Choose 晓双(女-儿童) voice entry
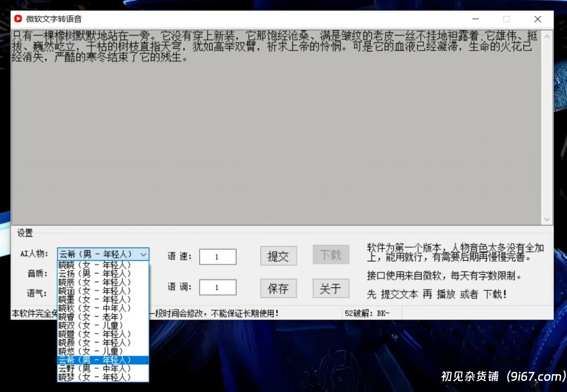 tap(103, 326)
